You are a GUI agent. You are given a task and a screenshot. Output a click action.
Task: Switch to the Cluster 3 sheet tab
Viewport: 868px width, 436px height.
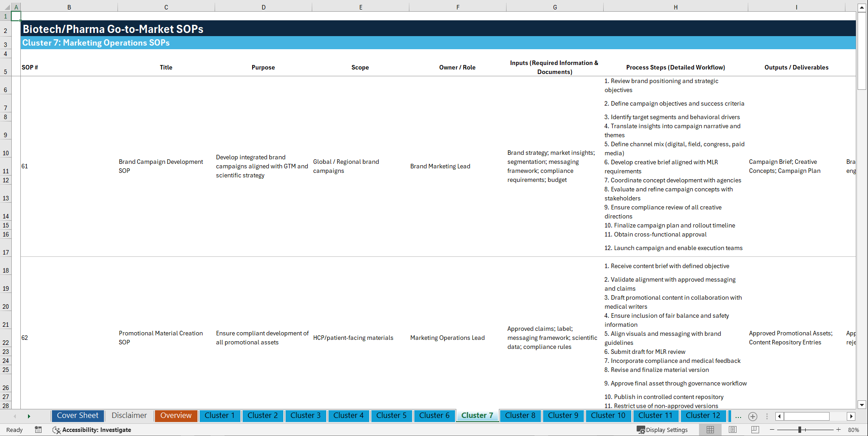pyautogui.click(x=305, y=416)
